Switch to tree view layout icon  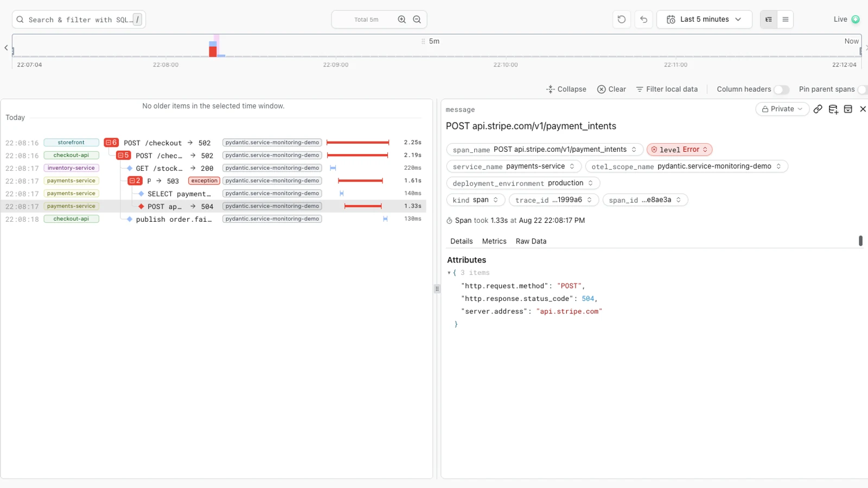tap(769, 20)
